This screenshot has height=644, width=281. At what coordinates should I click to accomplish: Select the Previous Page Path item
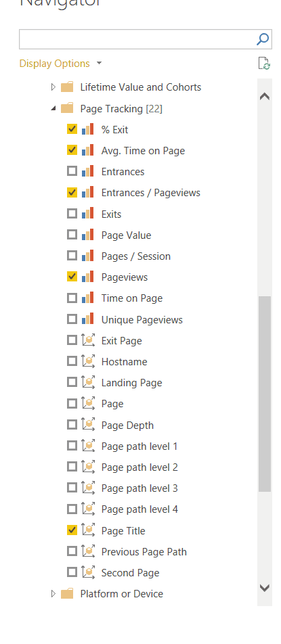coord(144,551)
